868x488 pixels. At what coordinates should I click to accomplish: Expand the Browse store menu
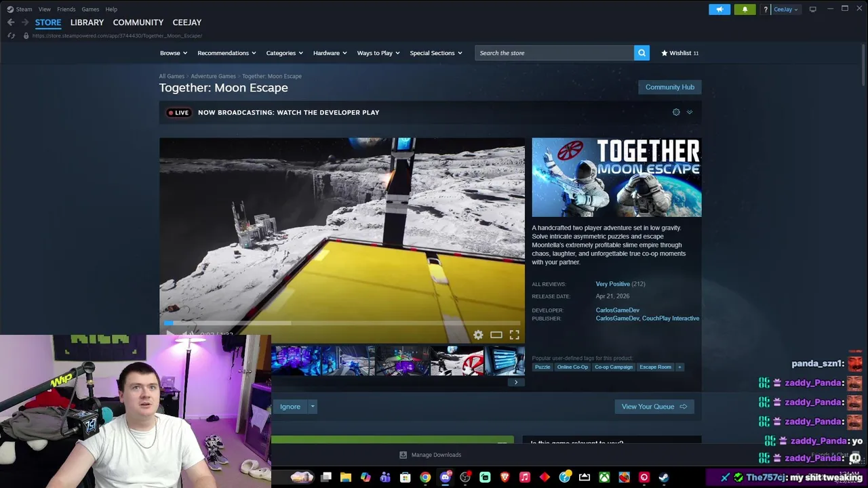tap(174, 53)
